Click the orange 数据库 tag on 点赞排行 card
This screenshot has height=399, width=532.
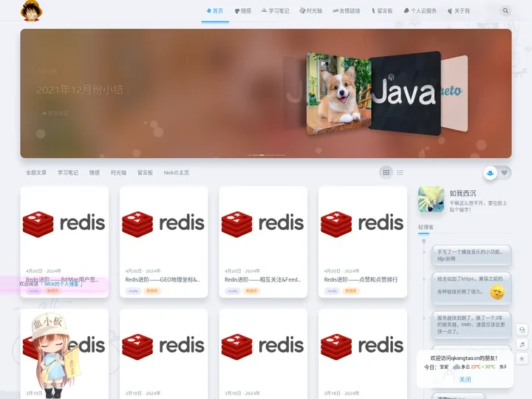click(x=351, y=291)
